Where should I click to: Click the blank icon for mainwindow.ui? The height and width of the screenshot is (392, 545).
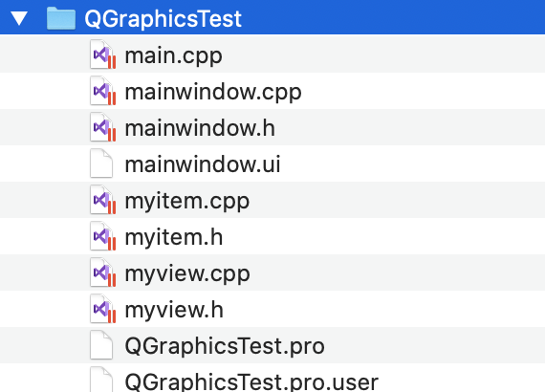pyautogui.click(x=101, y=163)
